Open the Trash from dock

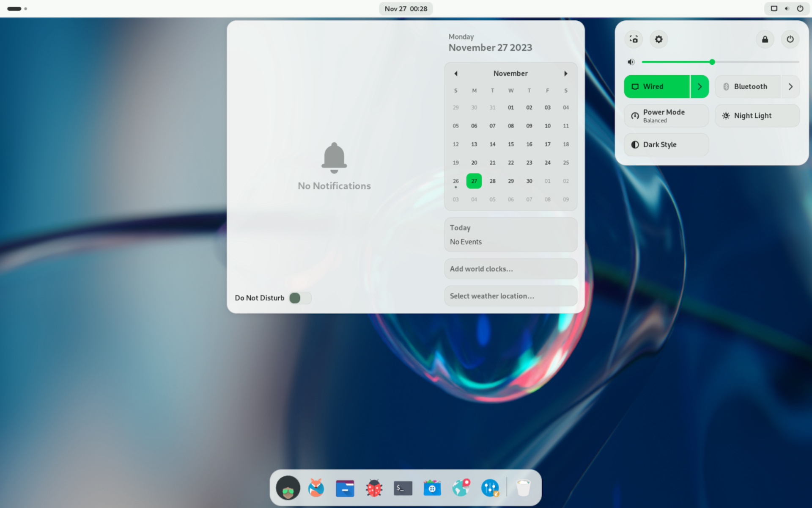tap(523, 488)
